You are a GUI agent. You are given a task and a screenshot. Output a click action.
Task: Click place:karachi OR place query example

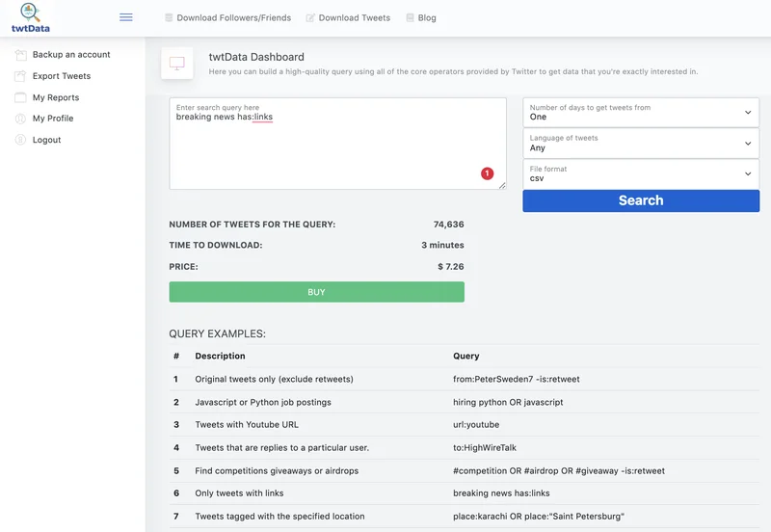(539, 517)
